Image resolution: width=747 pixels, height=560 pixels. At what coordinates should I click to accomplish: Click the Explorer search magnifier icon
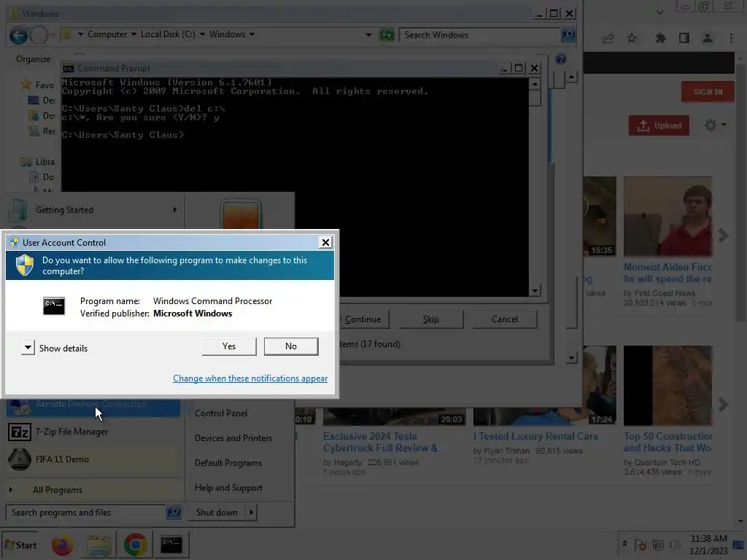568,35
